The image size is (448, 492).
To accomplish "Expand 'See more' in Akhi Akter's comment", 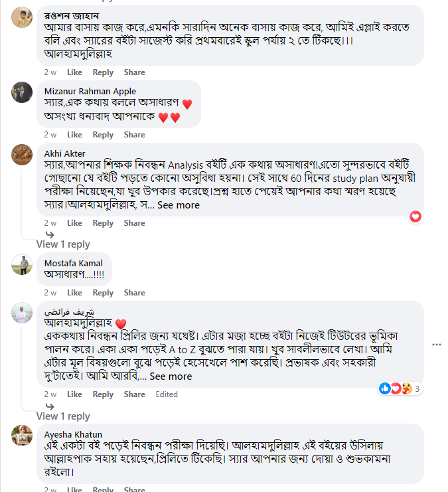I will point(179,205).
